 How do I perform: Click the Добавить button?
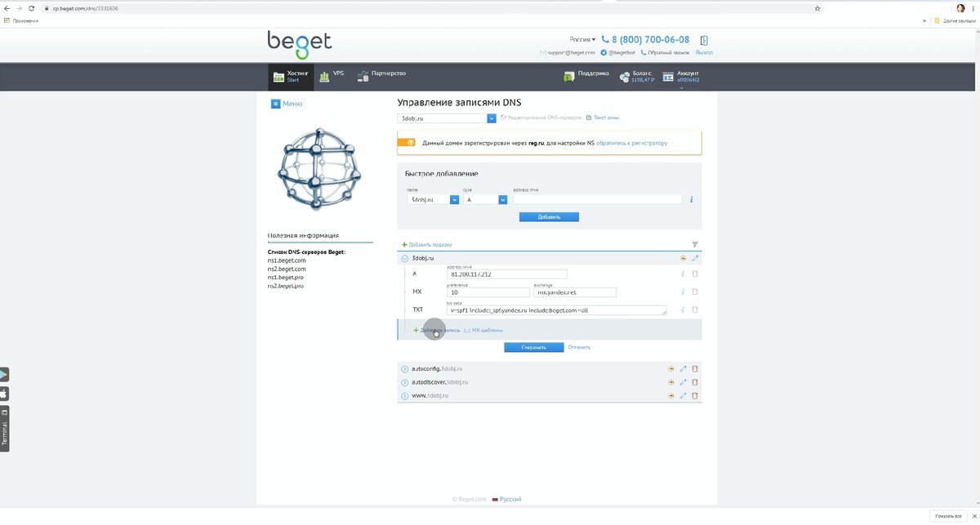[x=549, y=217]
